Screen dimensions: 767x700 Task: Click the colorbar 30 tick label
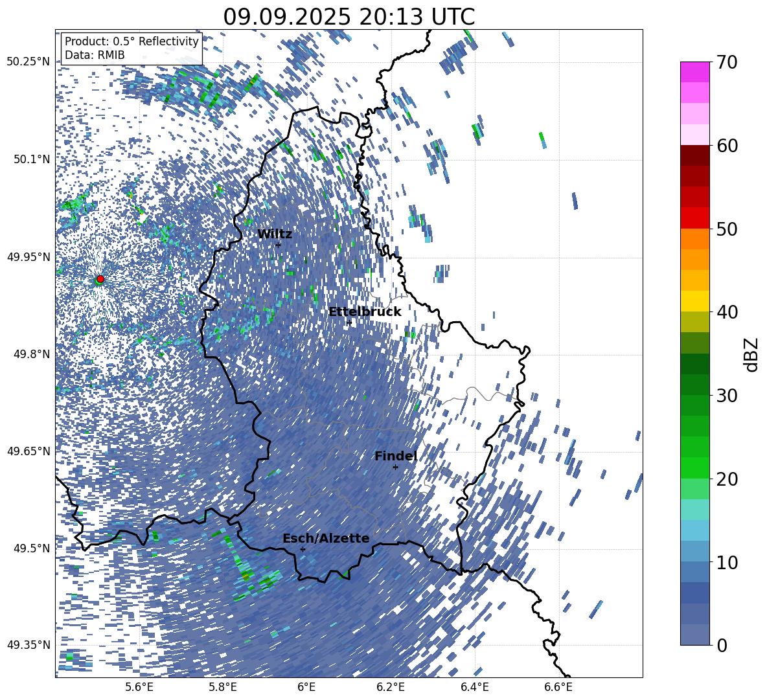pyautogui.click(x=727, y=395)
